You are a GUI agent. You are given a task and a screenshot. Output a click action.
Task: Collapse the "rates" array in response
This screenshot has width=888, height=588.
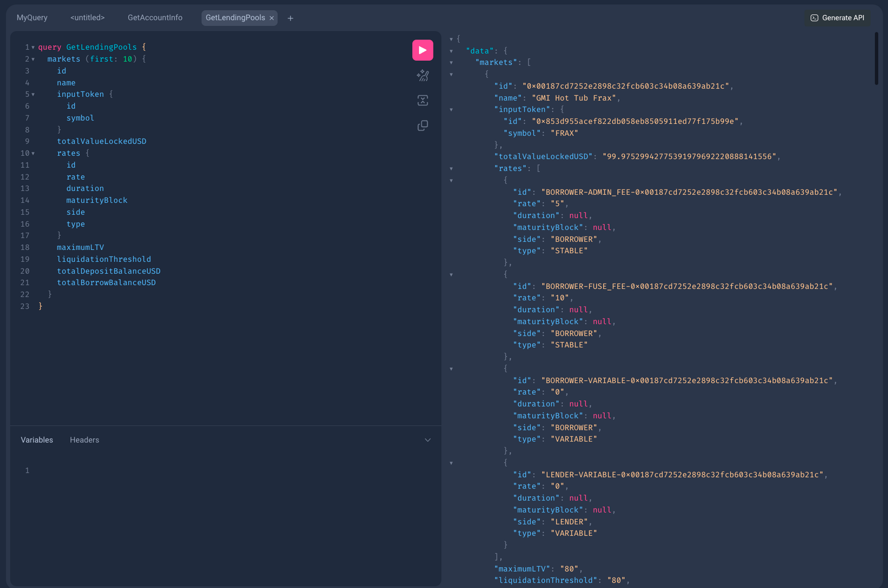point(451,169)
